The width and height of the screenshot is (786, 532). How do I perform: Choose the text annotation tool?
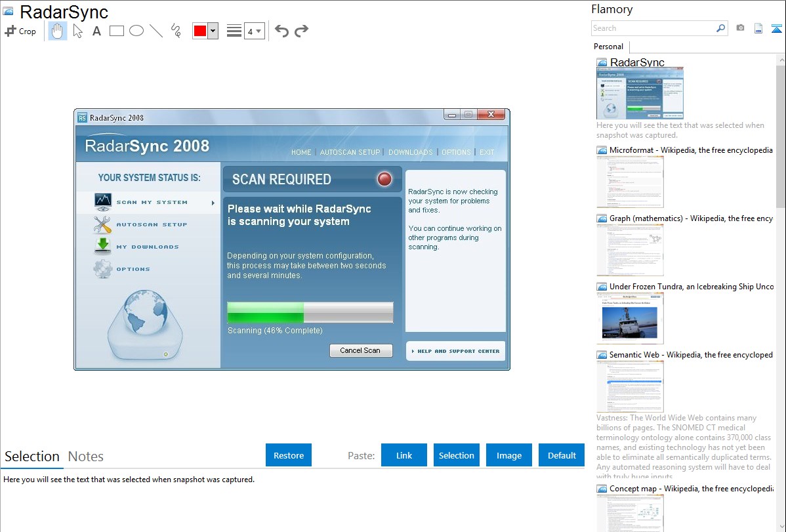pos(96,31)
